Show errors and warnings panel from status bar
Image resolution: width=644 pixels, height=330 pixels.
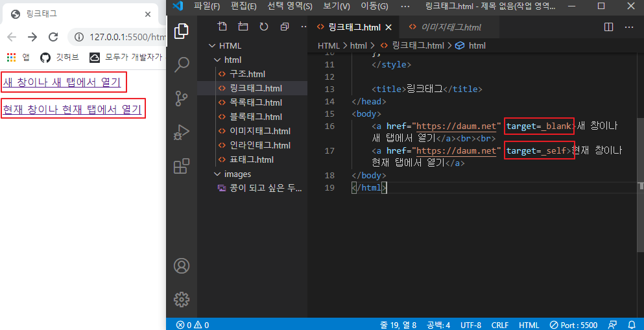192,325
